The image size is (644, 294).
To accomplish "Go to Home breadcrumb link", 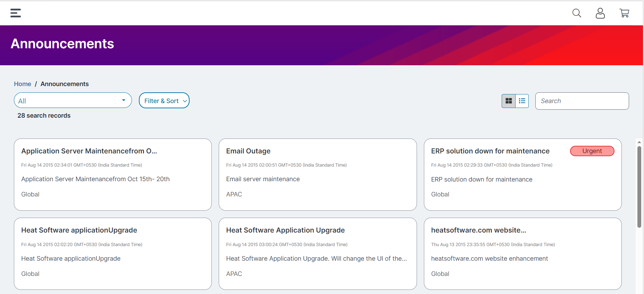I will point(23,84).
